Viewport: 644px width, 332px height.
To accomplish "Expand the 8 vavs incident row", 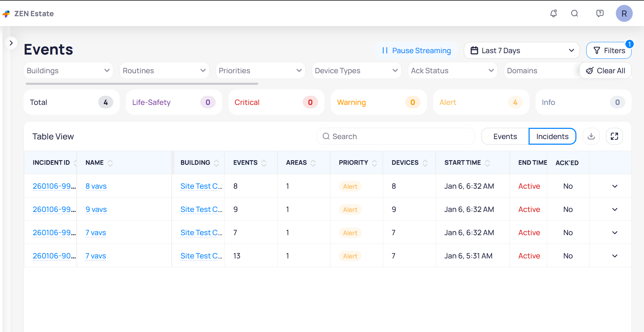I will point(615,186).
